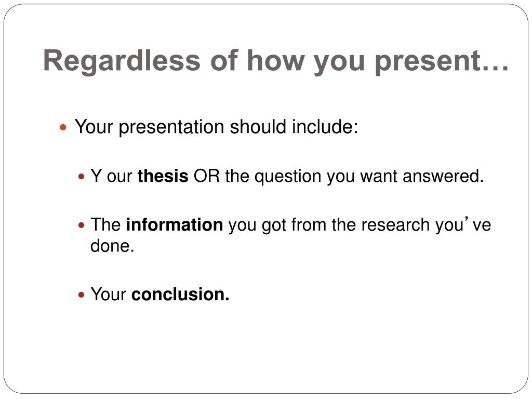Click the word 'Your' before 'conclusion'
The height and width of the screenshot is (399, 532).
pos(108,294)
